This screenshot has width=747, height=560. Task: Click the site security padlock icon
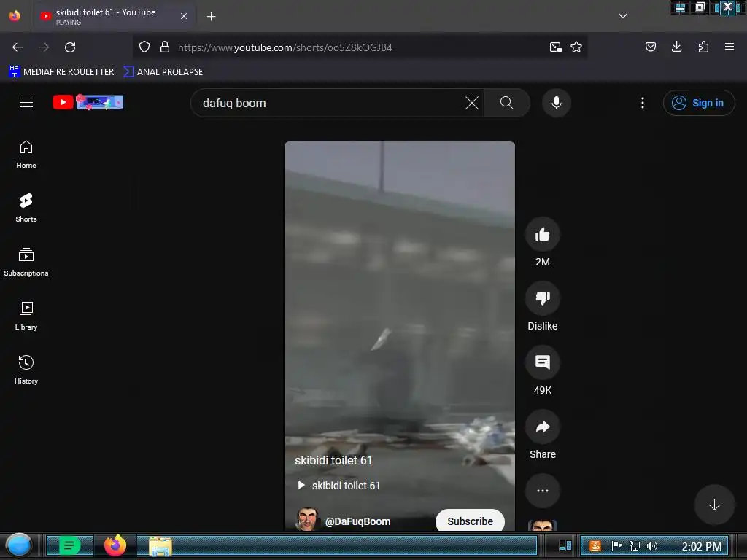tap(165, 47)
